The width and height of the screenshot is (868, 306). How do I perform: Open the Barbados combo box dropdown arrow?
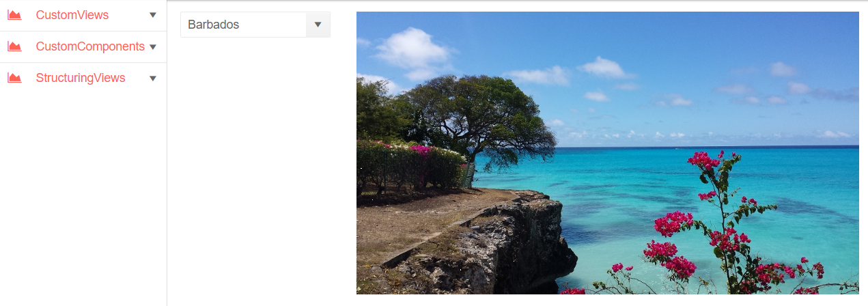(x=318, y=25)
